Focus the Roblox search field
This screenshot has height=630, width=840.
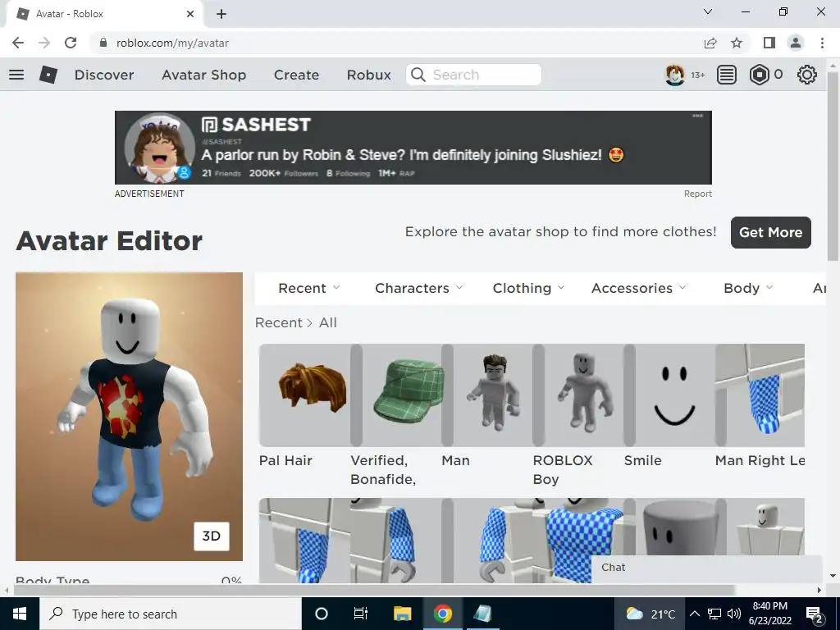(473, 75)
